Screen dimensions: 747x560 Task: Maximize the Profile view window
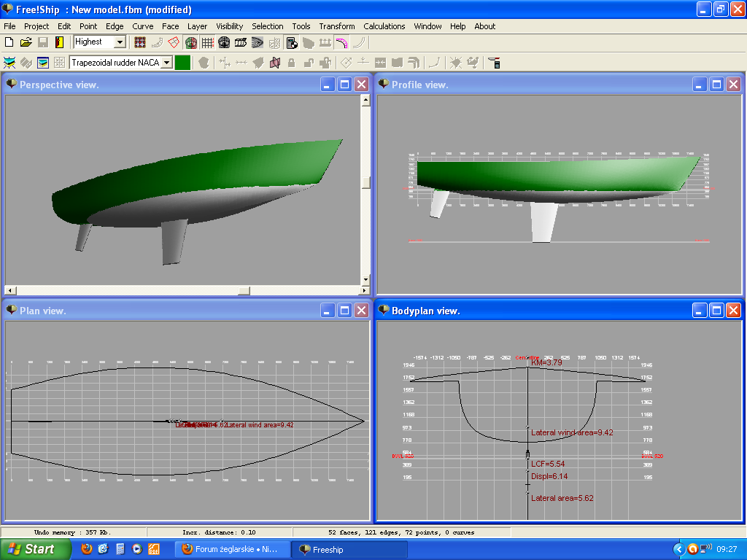pyautogui.click(x=716, y=85)
